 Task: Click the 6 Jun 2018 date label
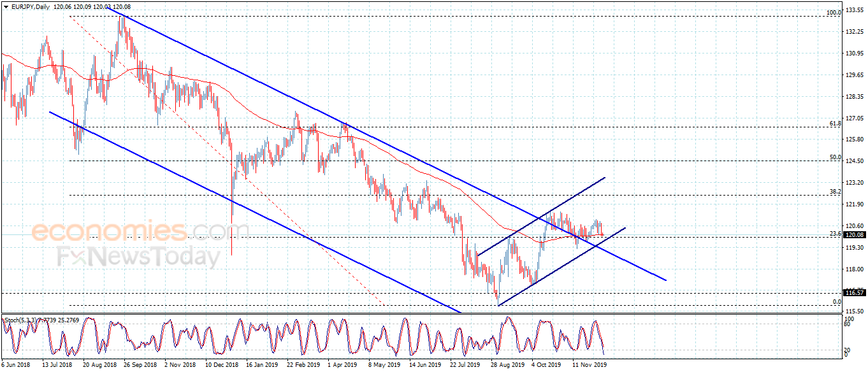tap(17, 366)
